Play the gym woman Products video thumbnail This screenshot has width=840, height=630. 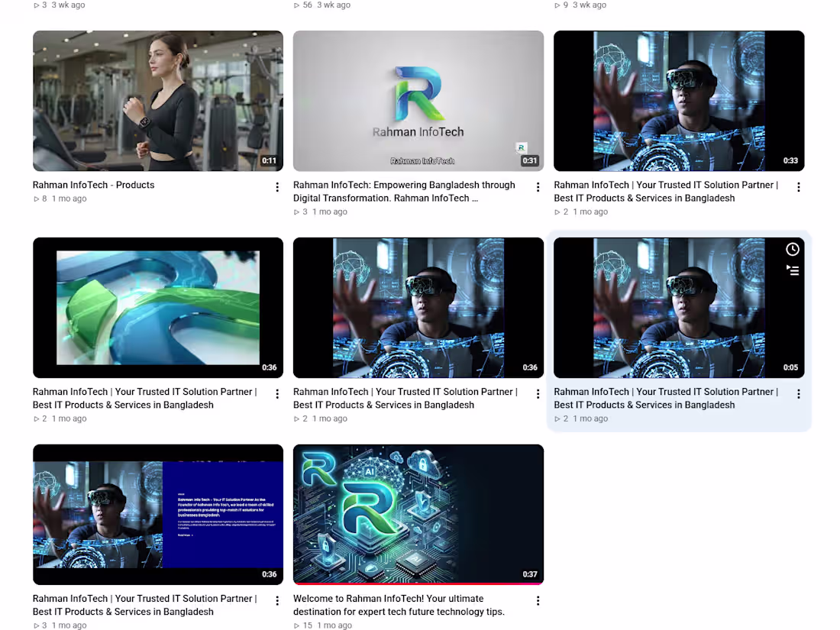coord(158,101)
